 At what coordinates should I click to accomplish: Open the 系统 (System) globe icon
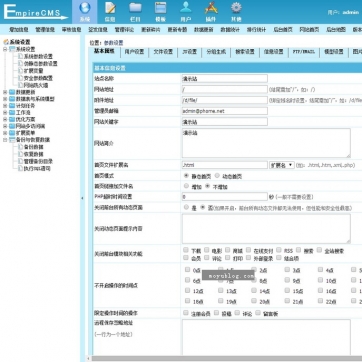85,8
